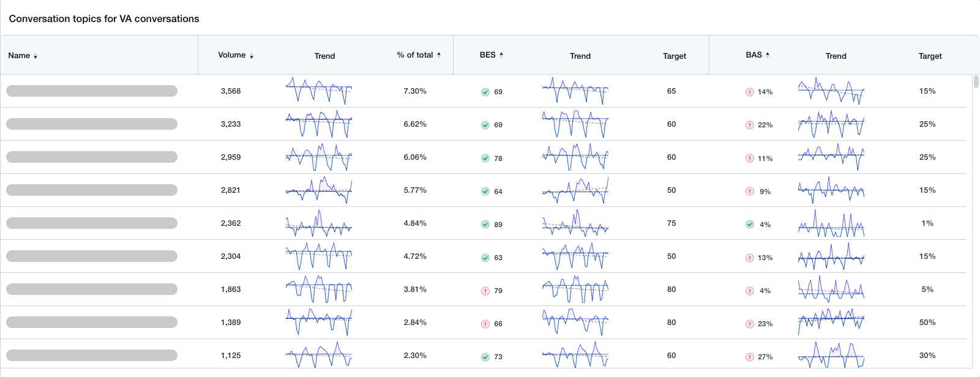980x377 pixels.
Task: Click red alert icon beside BAS 22%
Action: (x=749, y=125)
